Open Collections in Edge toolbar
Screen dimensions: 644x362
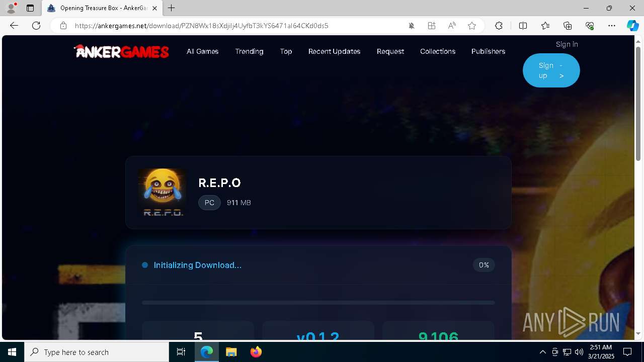pyautogui.click(x=568, y=26)
